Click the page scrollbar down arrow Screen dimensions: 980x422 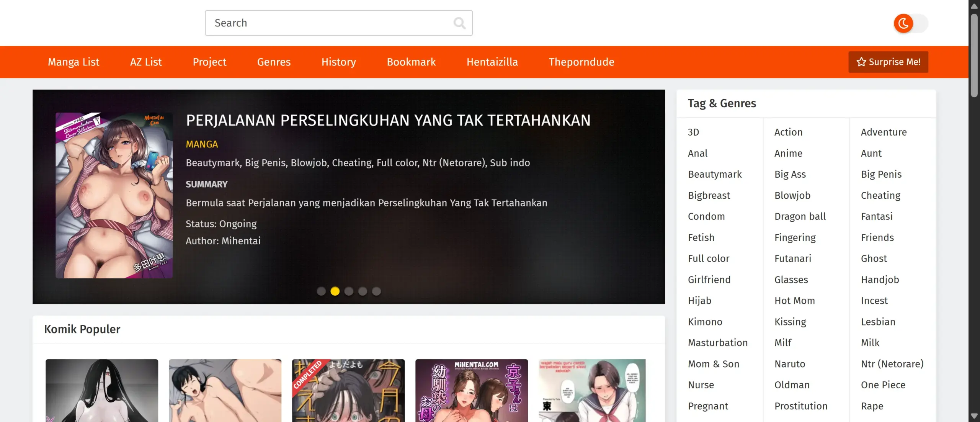[974, 416]
